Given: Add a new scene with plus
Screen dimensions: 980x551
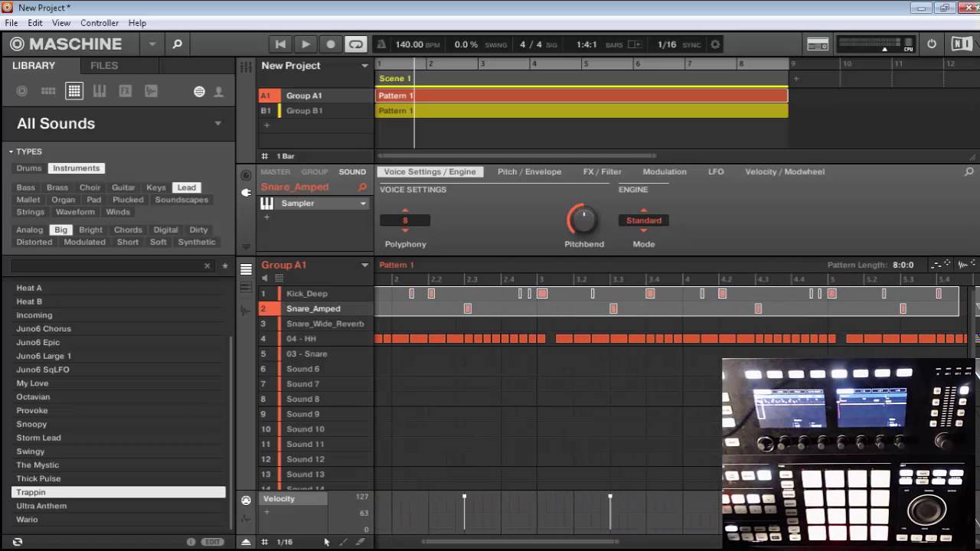Looking at the screenshot, I should click(796, 79).
